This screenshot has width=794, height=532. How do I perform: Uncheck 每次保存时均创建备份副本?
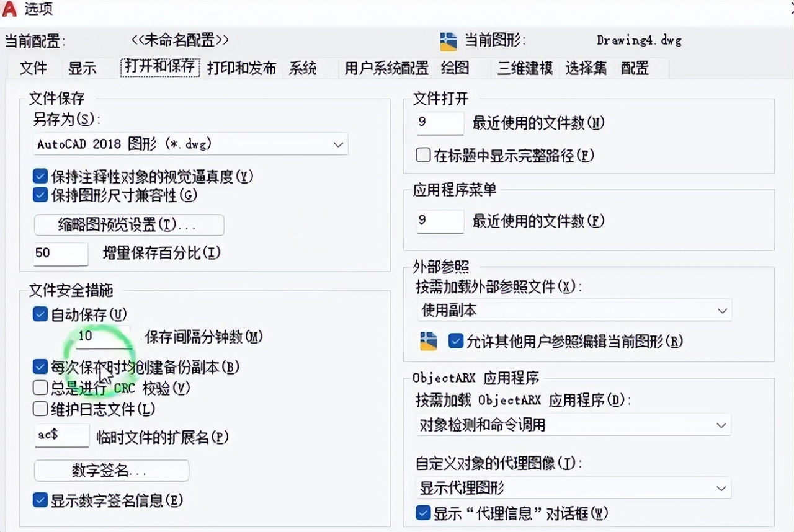pos(40,366)
